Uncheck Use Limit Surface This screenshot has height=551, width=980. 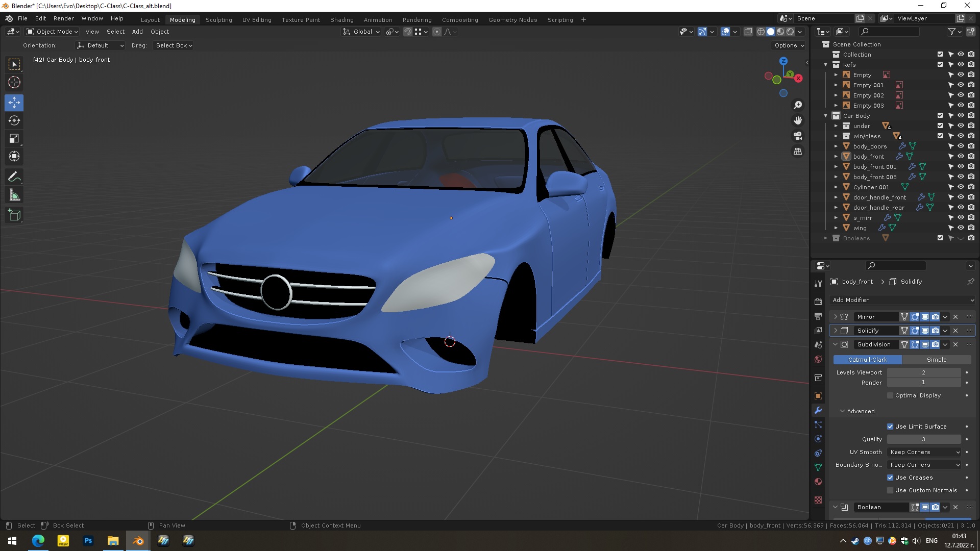tap(890, 427)
